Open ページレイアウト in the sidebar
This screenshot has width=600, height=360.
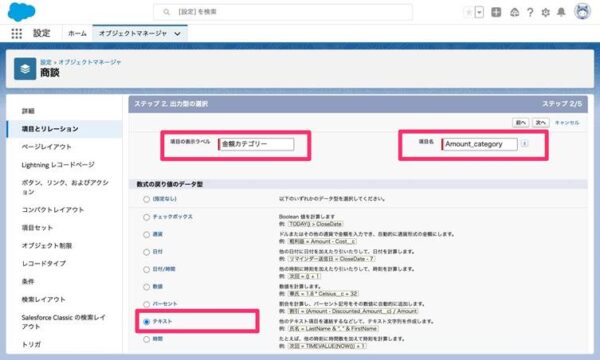[x=46, y=147]
